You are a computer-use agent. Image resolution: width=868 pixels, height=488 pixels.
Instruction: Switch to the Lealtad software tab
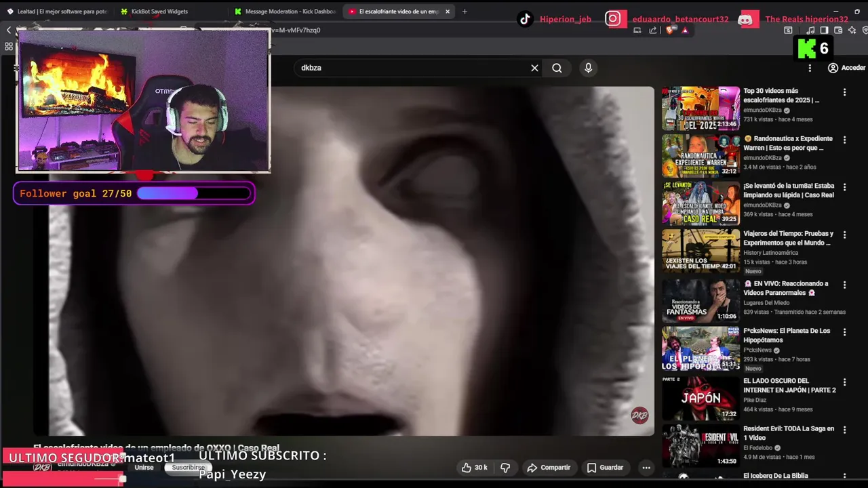[x=57, y=12]
